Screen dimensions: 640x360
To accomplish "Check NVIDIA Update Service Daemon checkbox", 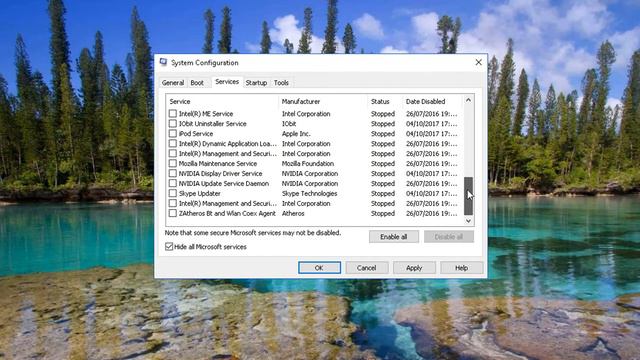I will 173,183.
